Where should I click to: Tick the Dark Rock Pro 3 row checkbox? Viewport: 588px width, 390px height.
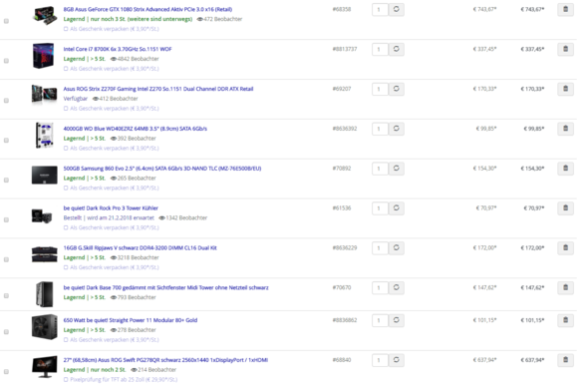click(6, 220)
